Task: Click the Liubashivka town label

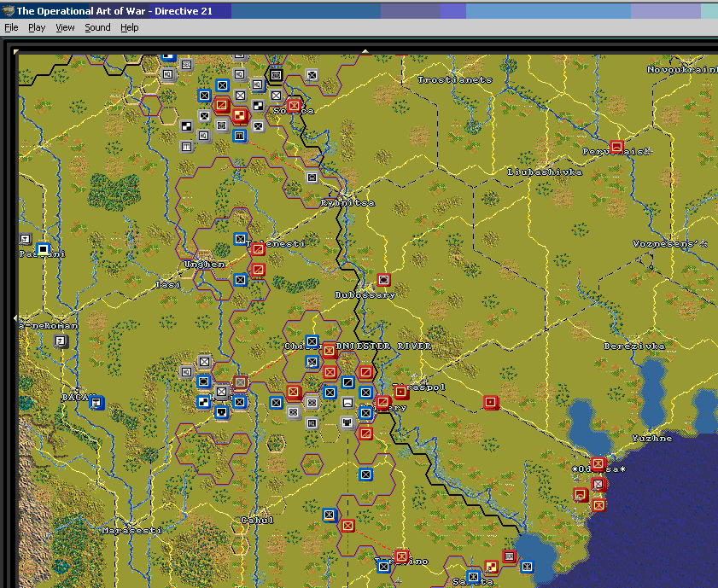Action: click(x=545, y=172)
